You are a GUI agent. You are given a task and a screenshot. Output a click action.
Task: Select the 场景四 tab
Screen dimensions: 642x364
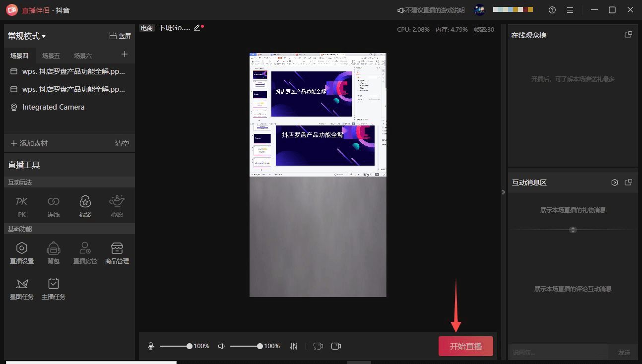(19, 56)
